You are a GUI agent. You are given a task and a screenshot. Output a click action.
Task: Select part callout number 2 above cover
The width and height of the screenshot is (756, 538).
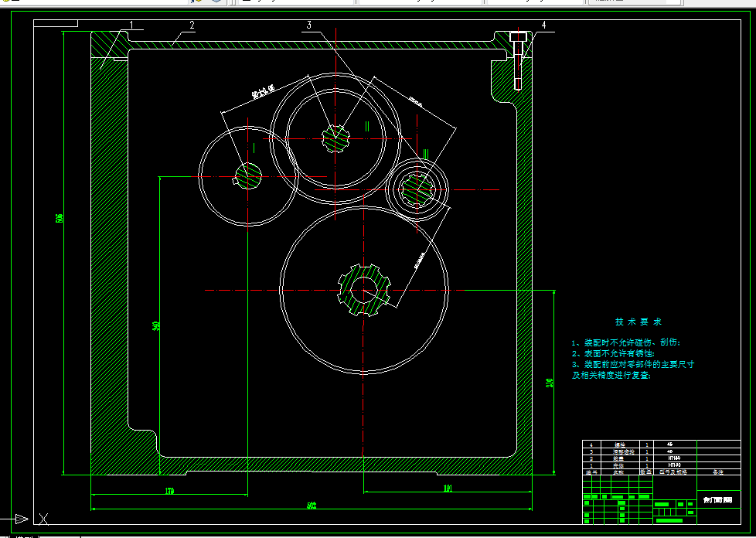(x=192, y=25)
